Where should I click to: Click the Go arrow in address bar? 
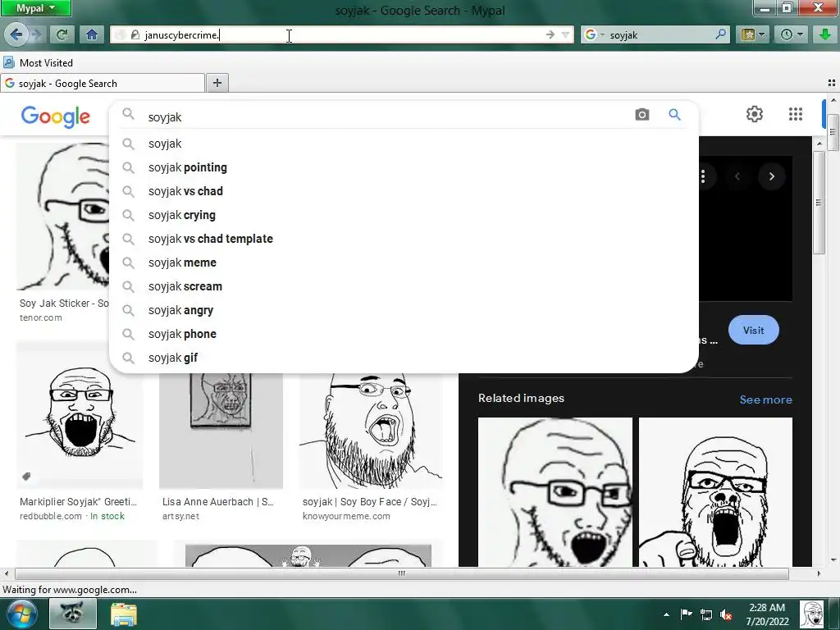click(x=550, y=34)
